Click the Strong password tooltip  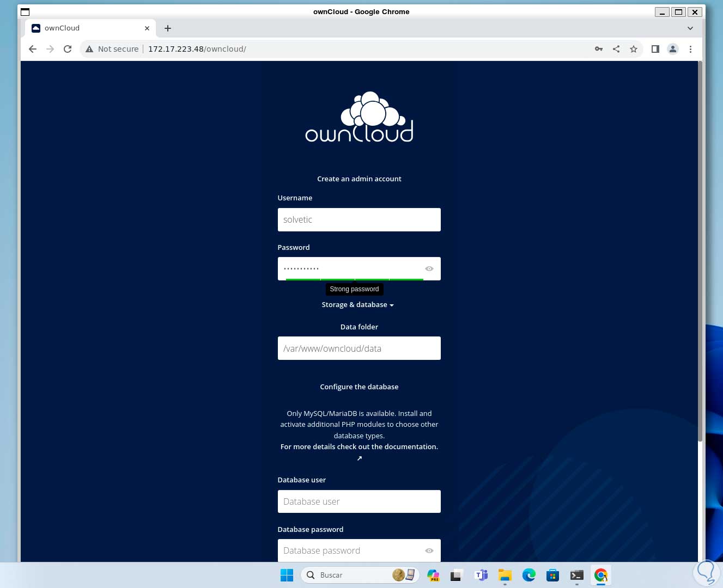click(354, 289)
